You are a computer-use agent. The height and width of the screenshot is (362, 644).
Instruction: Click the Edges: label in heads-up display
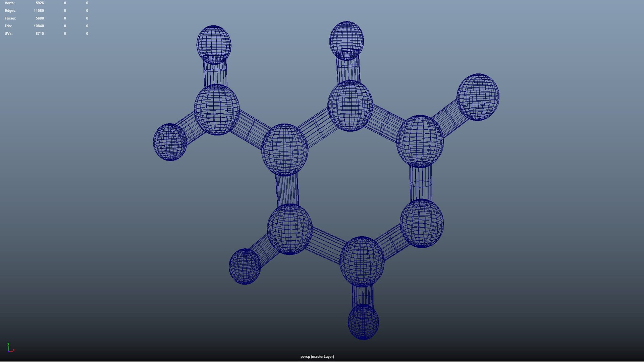click(10, 11)
